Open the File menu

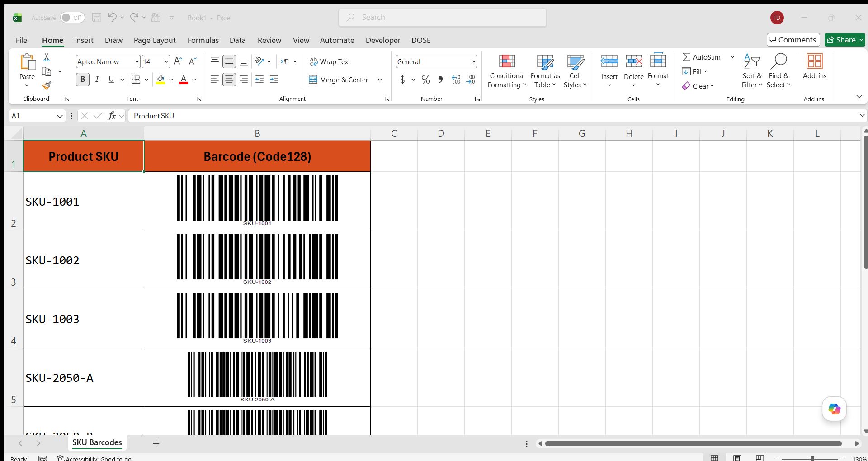21,40
